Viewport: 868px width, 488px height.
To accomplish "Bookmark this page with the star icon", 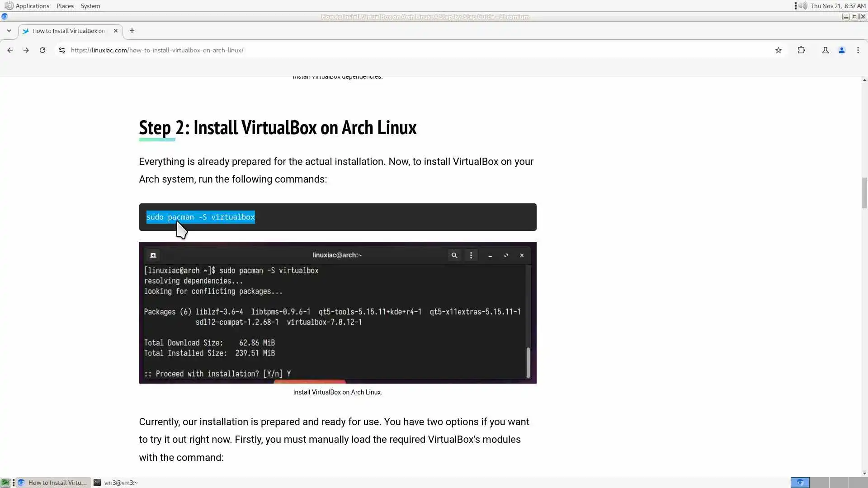I will [778, 50].
